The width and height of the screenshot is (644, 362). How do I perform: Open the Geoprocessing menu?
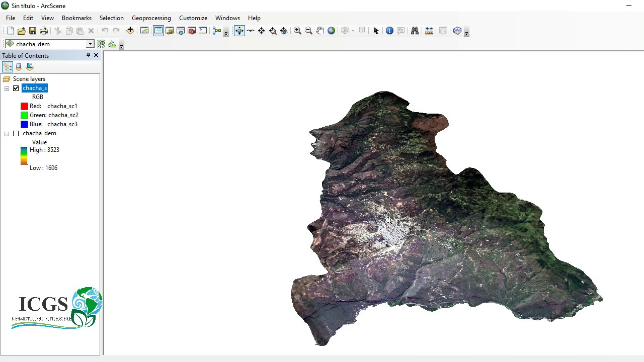pos(151,18)
